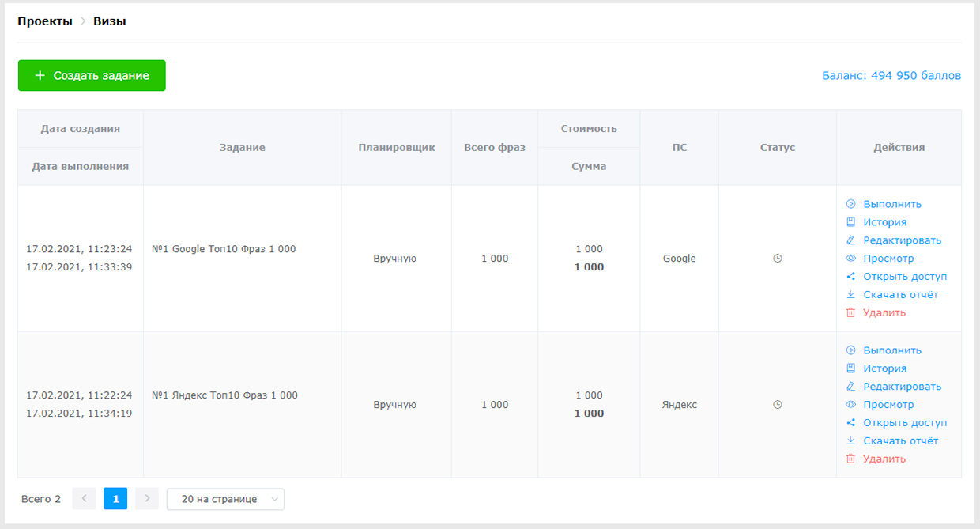Click 'Скачать отчёт' for the Google task

point(901,294)
